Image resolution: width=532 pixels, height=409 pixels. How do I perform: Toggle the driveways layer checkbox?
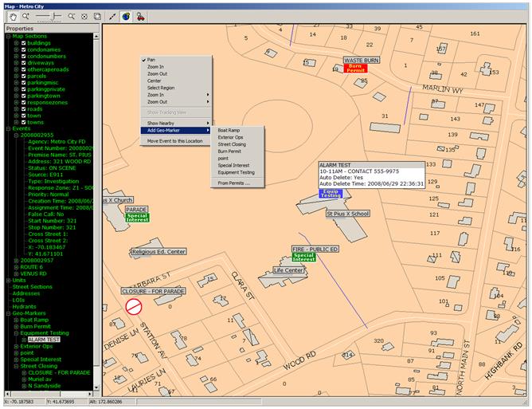click(23, 63)
